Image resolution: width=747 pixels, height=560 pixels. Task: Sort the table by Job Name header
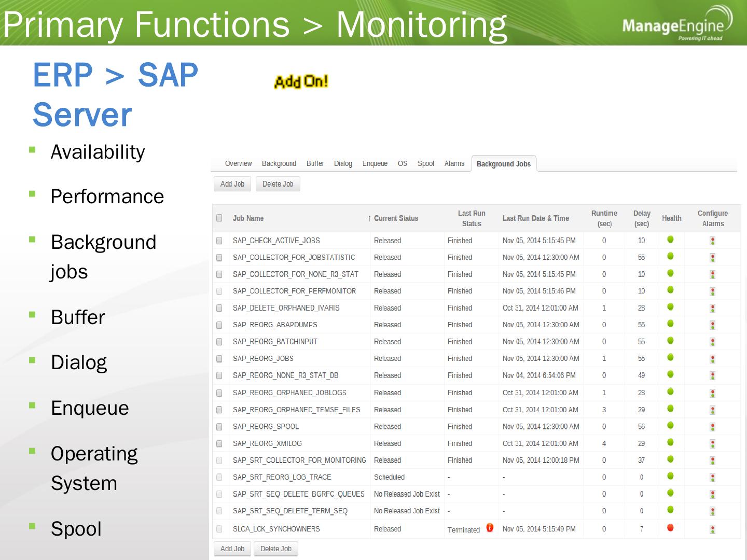coord(248,218)
